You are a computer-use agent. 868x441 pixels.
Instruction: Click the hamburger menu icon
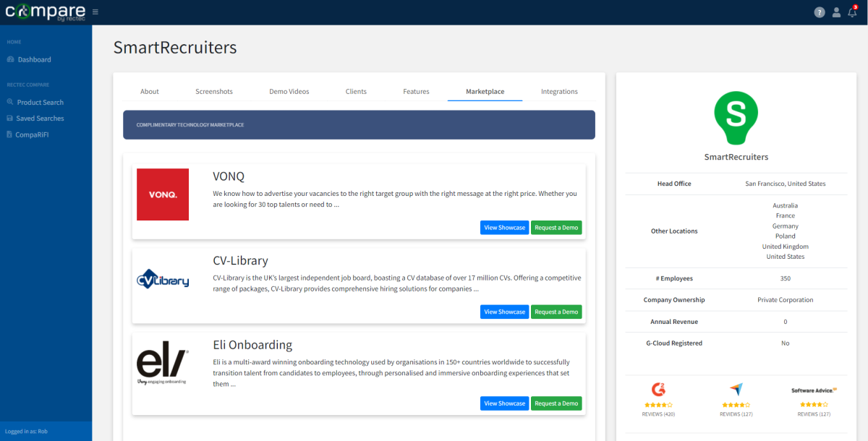pyautogui.click(x=95, y=12)
